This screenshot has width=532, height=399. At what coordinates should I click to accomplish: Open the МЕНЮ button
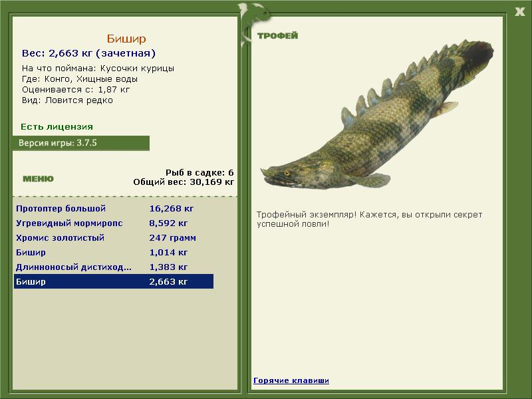[x=38, y=179]
